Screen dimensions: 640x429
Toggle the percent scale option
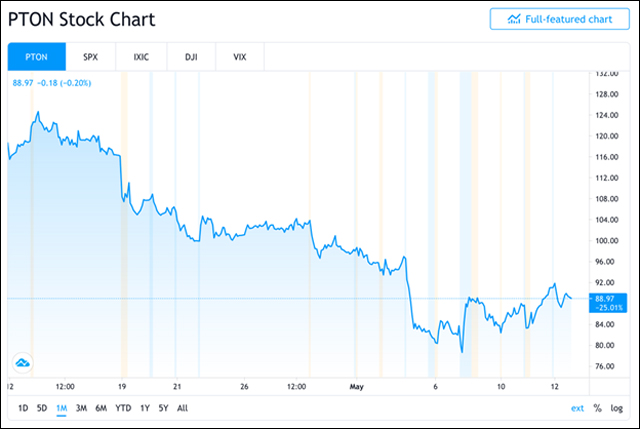[x=597, y=407]
